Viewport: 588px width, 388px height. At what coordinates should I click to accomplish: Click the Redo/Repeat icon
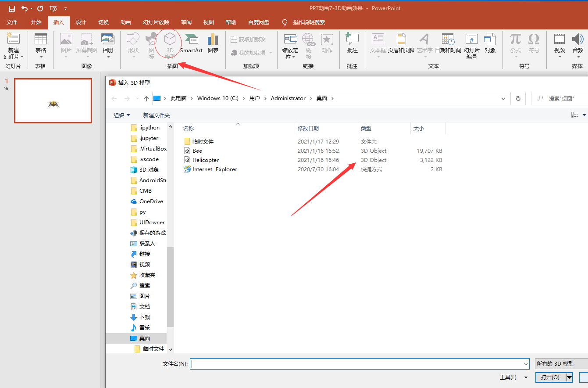[x=40, y=8]
